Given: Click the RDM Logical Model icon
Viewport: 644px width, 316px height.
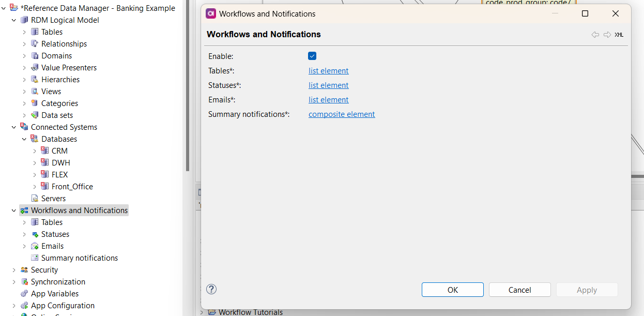Looking at the screenshot, I should coord(24,20).
